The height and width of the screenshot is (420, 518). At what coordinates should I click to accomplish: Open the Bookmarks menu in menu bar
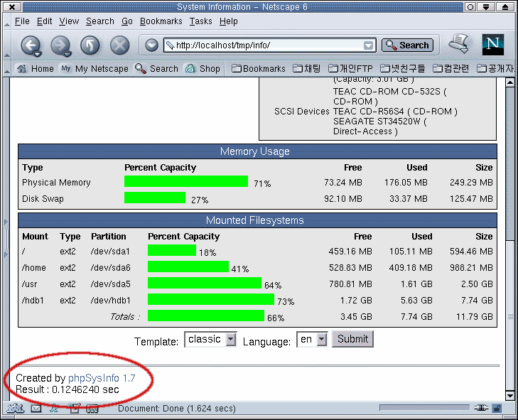click(x=161, y=21)
